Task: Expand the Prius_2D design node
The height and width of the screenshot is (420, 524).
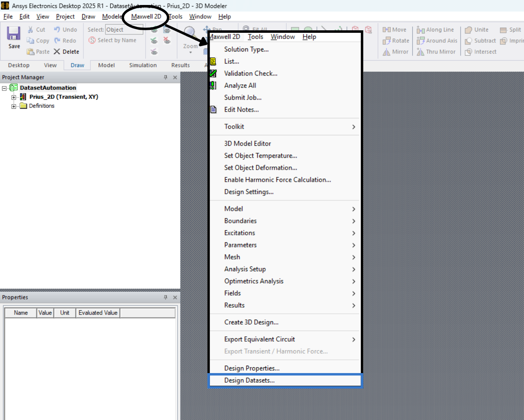Action: pyautogui.click(x=14, y=97)
